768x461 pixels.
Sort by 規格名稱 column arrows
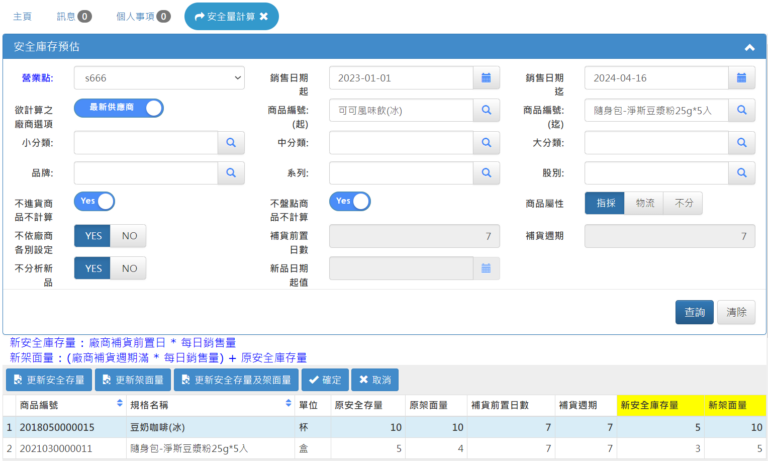288,403
